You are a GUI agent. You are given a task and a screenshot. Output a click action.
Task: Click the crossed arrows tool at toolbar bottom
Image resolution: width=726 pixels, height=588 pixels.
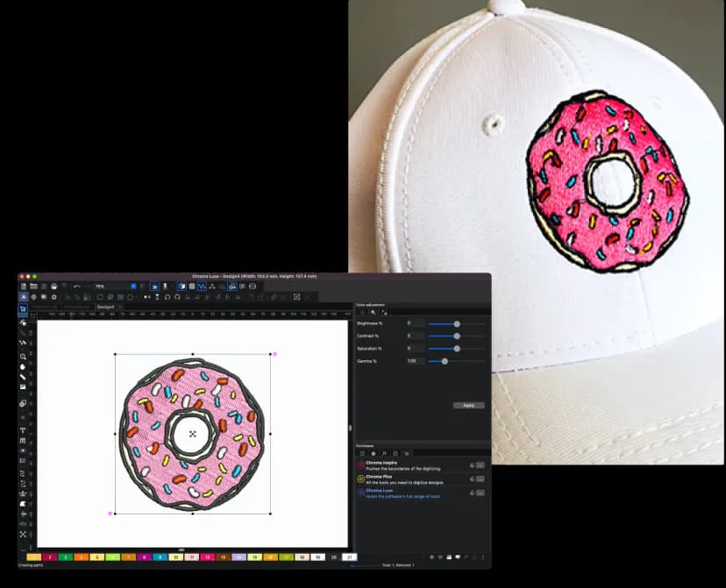pos(23,535)
